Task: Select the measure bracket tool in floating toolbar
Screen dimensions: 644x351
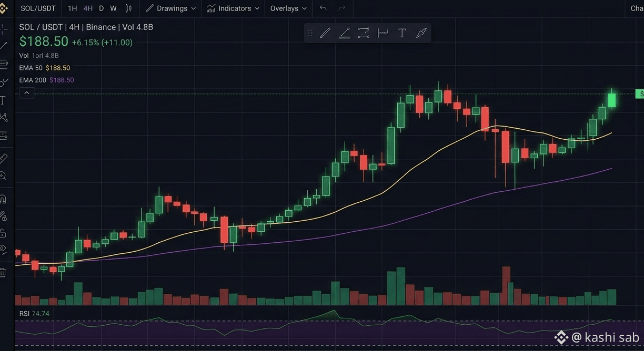Action: point(383,33)
